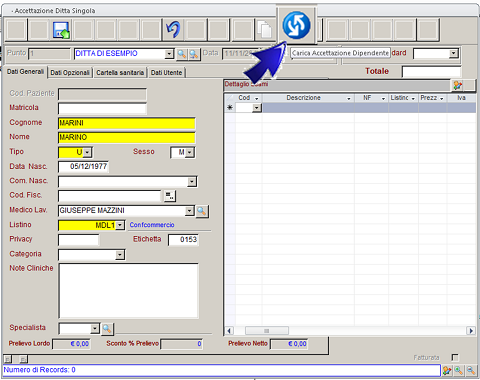Open specialist search with the Specialista magnifier
Screen dimensions: 480x380
click(107, 329)
